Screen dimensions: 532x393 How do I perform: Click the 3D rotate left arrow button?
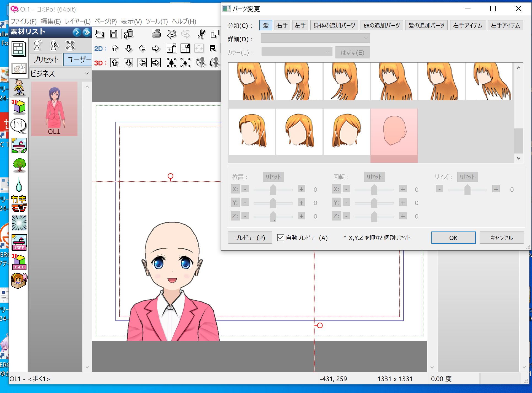(x=142, y=63)
